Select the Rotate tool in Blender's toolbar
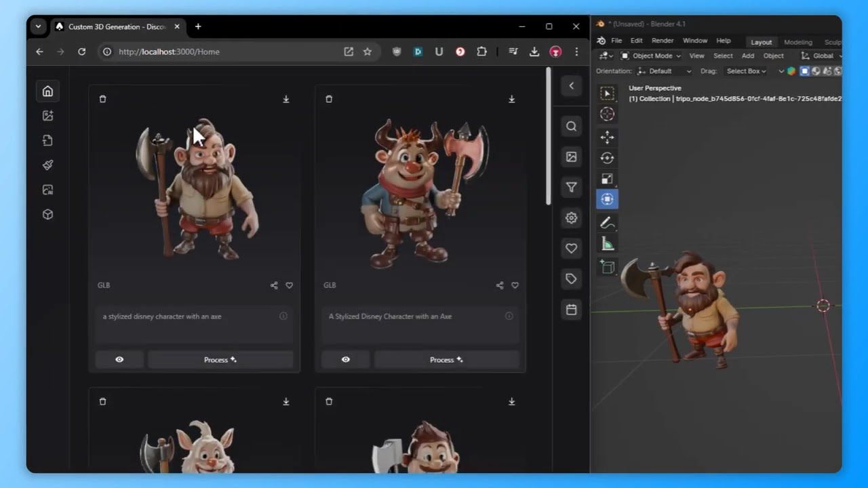868x488 pixels. [607, 158]
